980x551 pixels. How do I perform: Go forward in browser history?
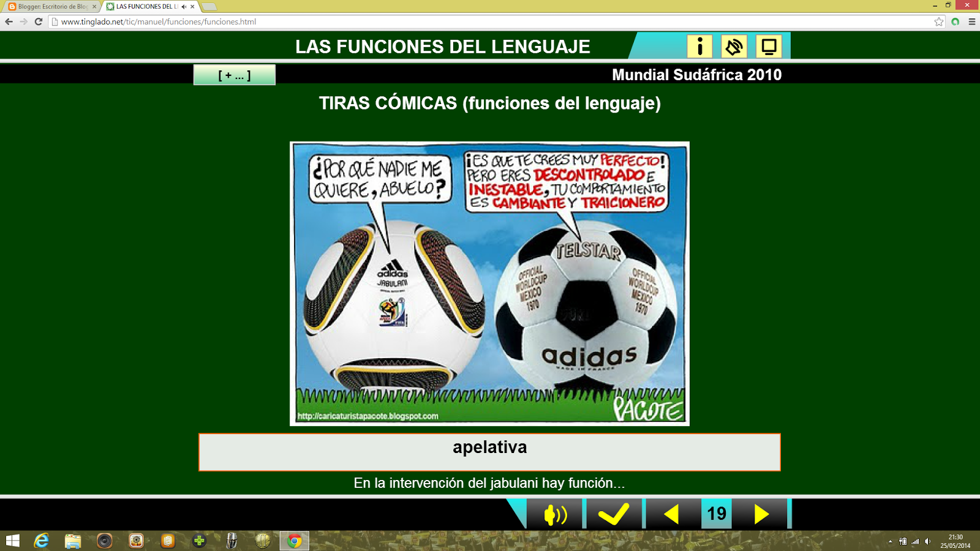coord(23,21)
